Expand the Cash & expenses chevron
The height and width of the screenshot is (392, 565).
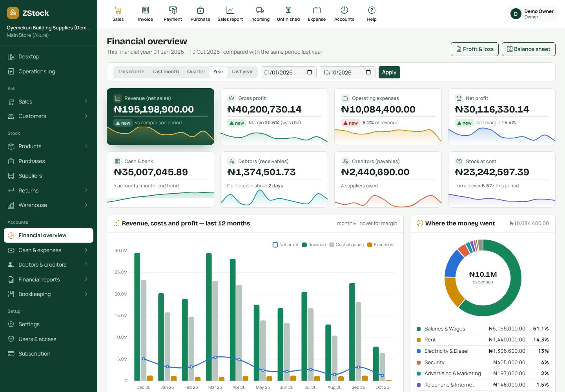tap(86, 250)
